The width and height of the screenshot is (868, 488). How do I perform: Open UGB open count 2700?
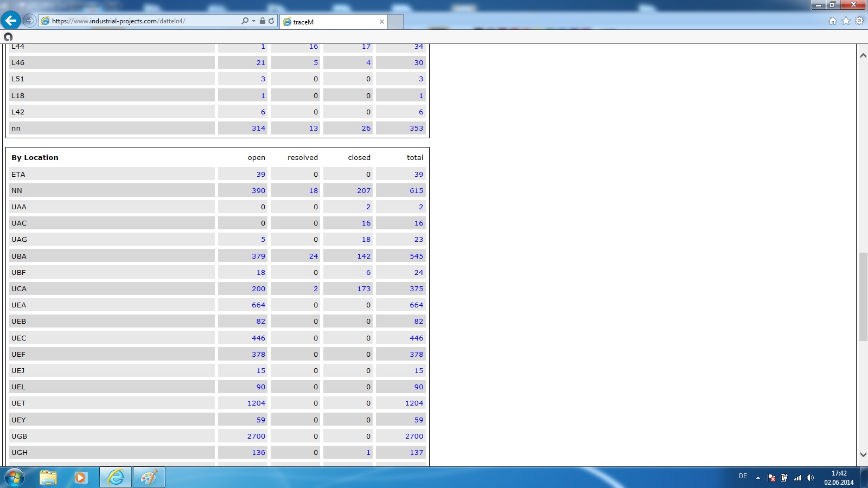pos(256,436)
